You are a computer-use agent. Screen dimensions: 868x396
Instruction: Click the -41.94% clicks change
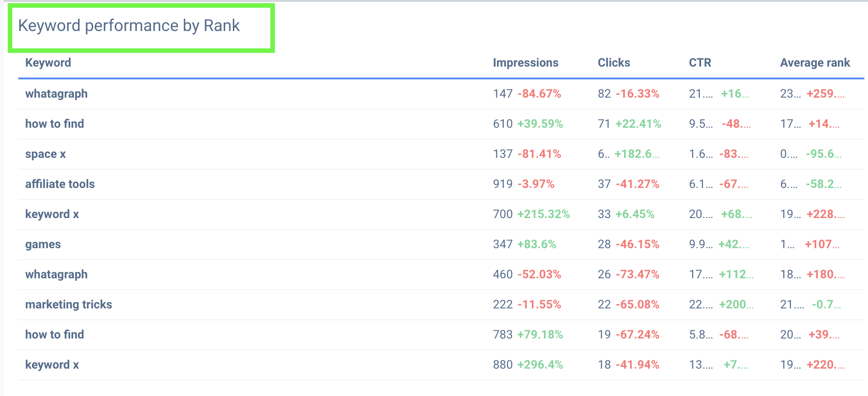pos(638,365)
